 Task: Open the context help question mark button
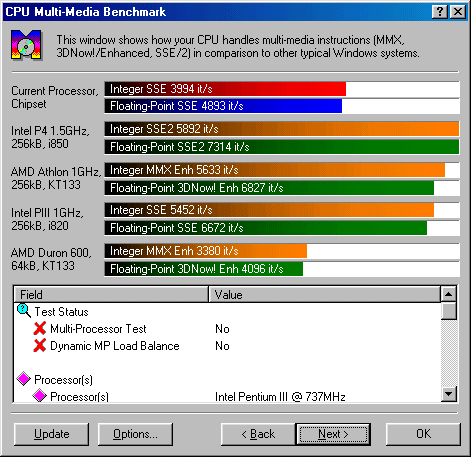pos(440,12)
